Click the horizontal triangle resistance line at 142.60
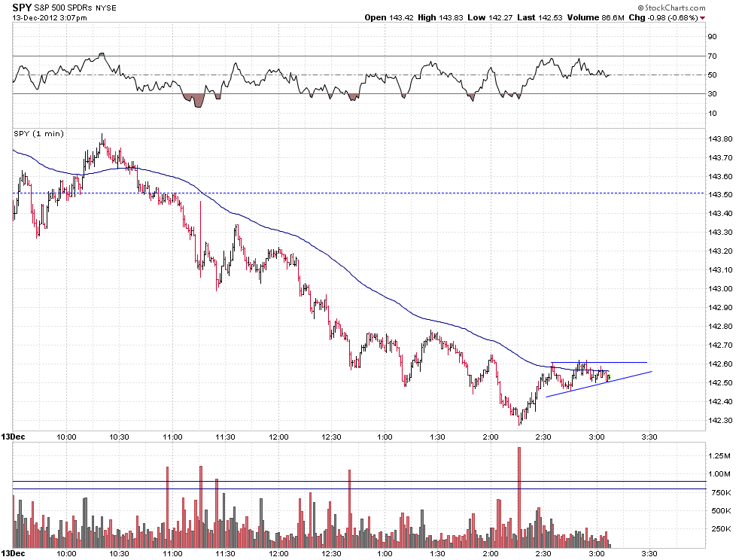Image resolution: width=745 pixels, height=560 pixels. point(599,363)
